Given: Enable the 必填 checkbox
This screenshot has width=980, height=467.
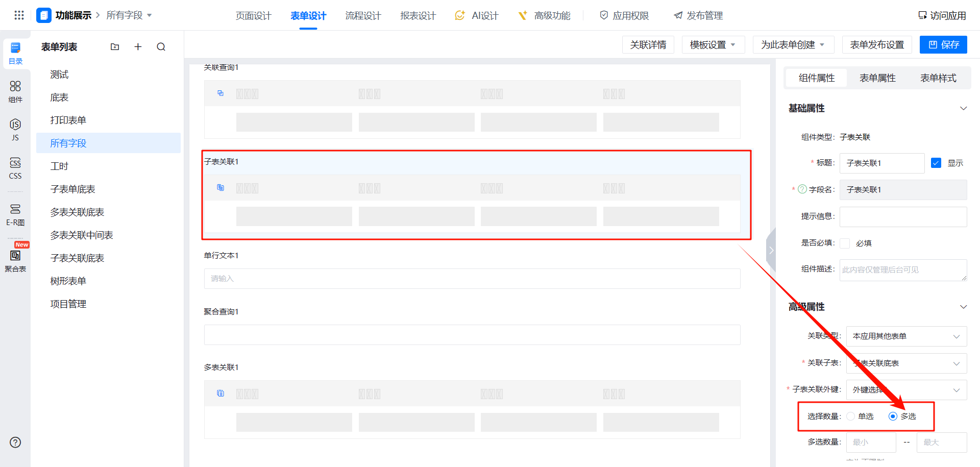Looking at the screenshot, I should coord(845,243).
